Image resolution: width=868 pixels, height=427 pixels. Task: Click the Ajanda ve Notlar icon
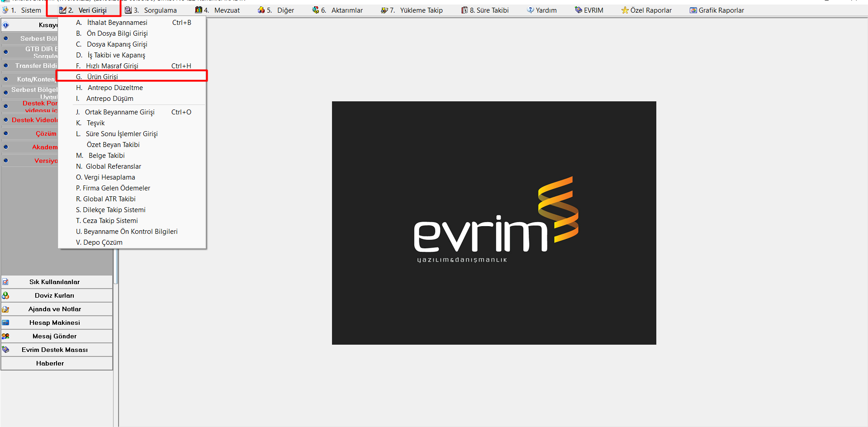[5, 309]
